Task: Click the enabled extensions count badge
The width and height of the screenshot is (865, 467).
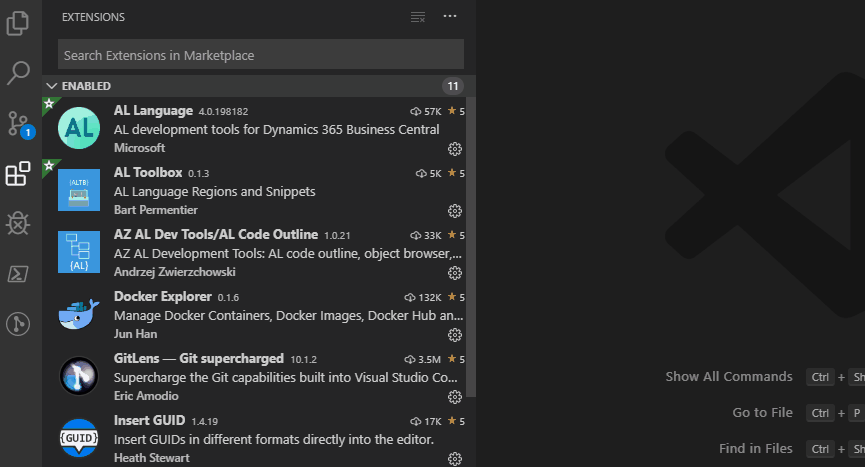Action: point(453,86)
